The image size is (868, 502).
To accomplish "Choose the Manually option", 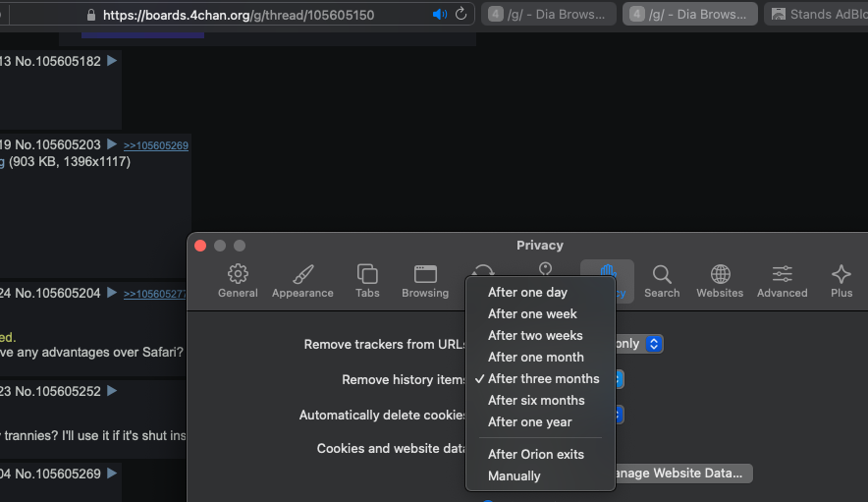I will [540, 475].
